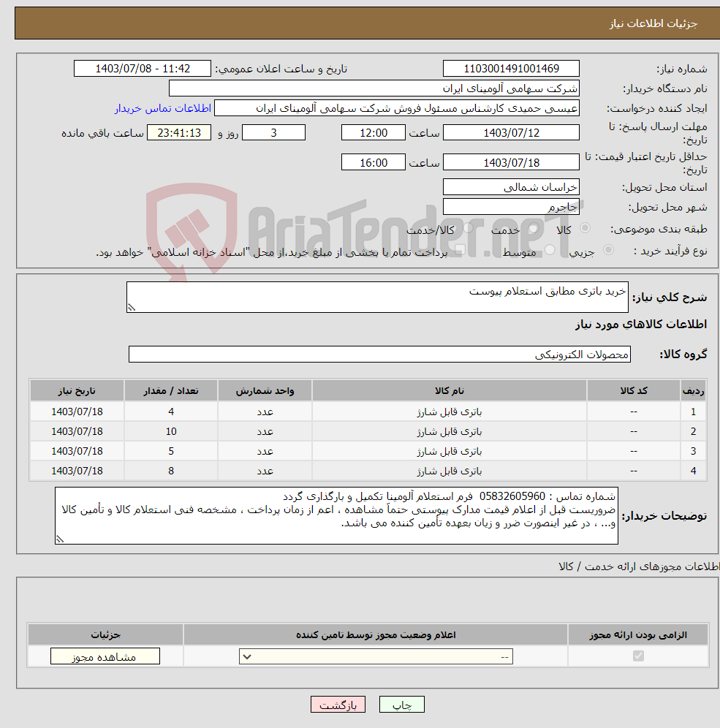720x728 pixels.
Task: Click باتری قابل شارژ in row 3
Action: pos(450,451)
